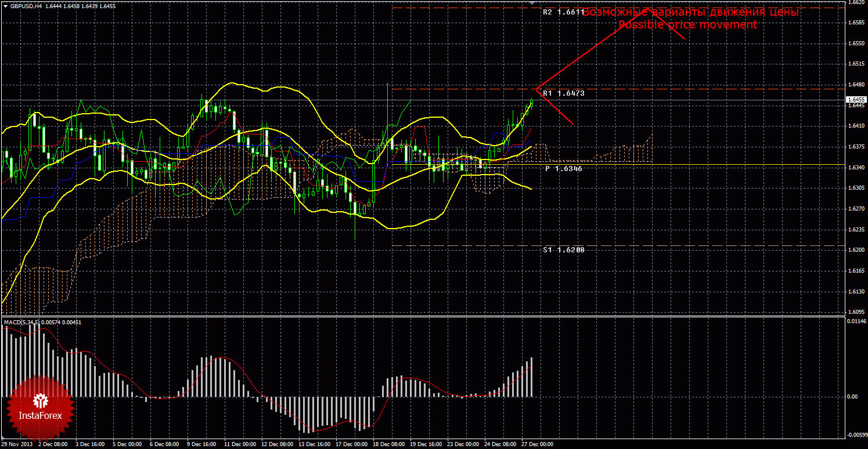Screen dimensions: 868x449
Task: Click the Russian red annotation text
Action: (690, 12)
